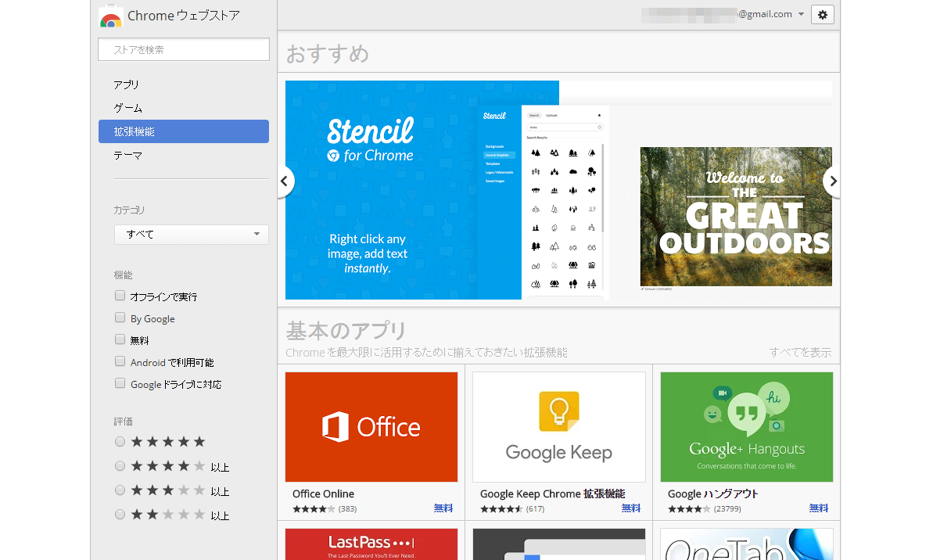Viewport: 933px width, 560px height.
Task: Open the settings gear menu
Action: (822, 14)
